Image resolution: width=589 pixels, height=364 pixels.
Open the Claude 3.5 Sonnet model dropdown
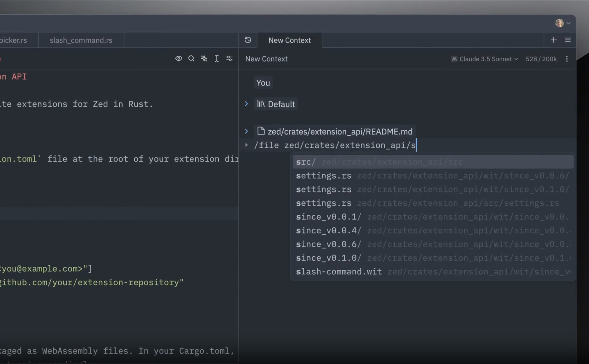pyautogui.click(x=485, y=59)
